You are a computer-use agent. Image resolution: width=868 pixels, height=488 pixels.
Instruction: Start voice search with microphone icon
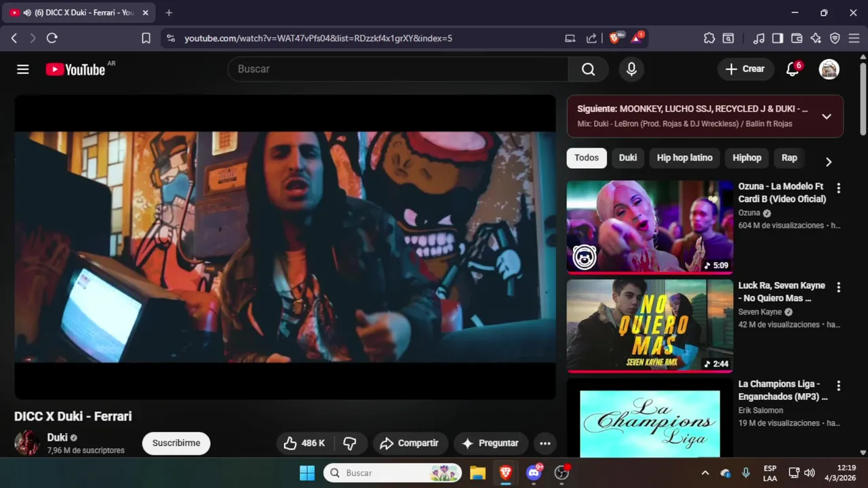click(x=631, y=69)
